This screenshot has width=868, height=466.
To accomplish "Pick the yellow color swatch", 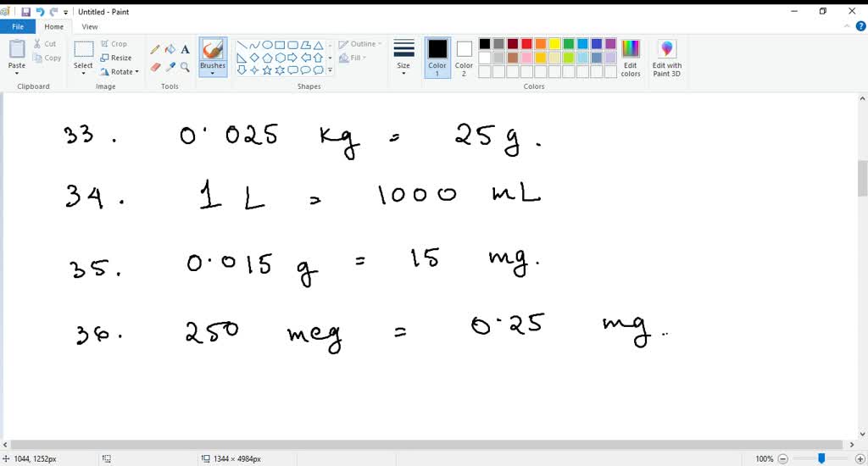I will point(554,44).
